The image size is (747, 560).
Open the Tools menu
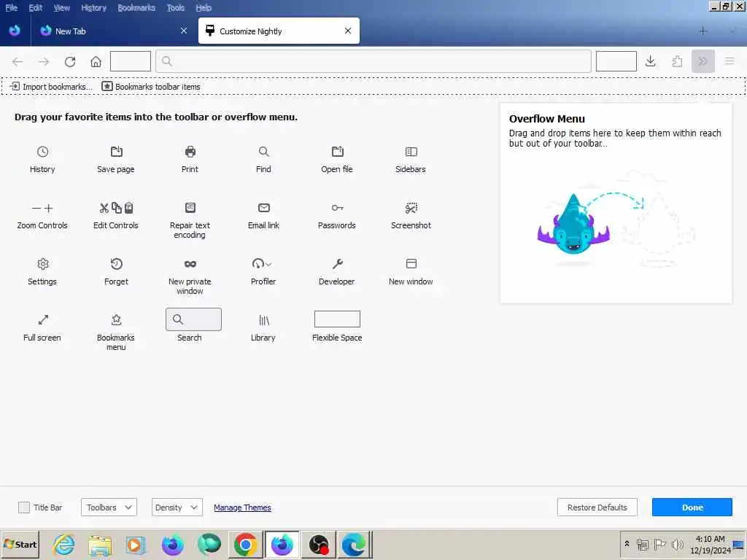point(175,7)
